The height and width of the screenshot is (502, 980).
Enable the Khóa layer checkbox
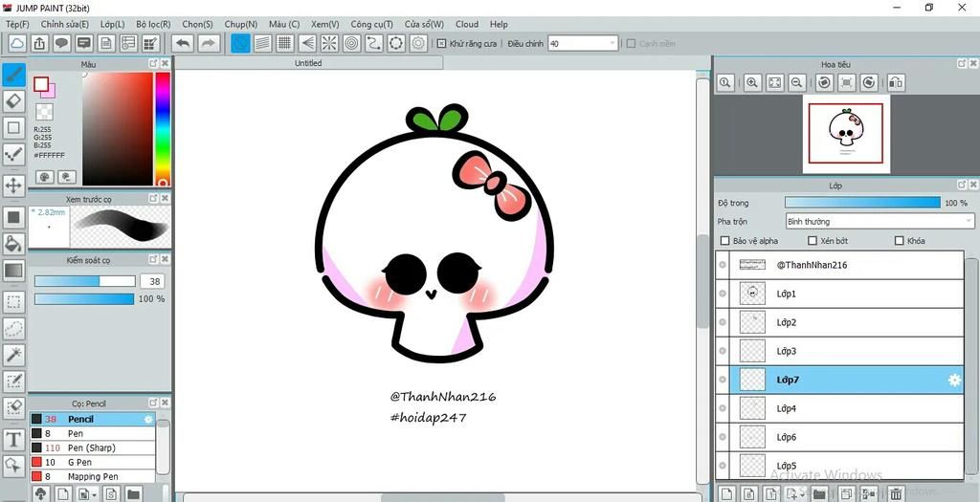click(x=900, y=240)
